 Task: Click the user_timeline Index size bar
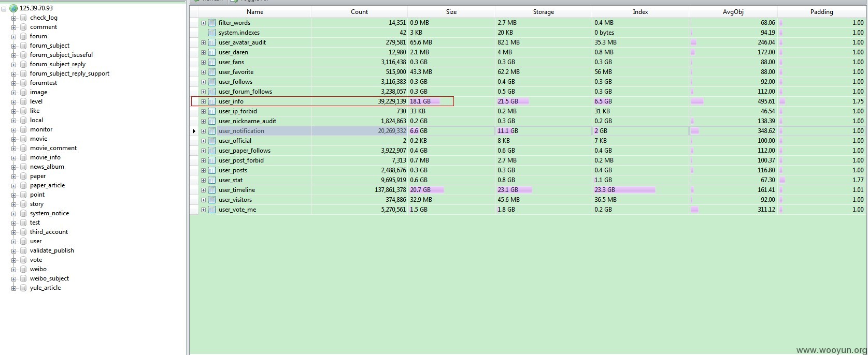624,190
